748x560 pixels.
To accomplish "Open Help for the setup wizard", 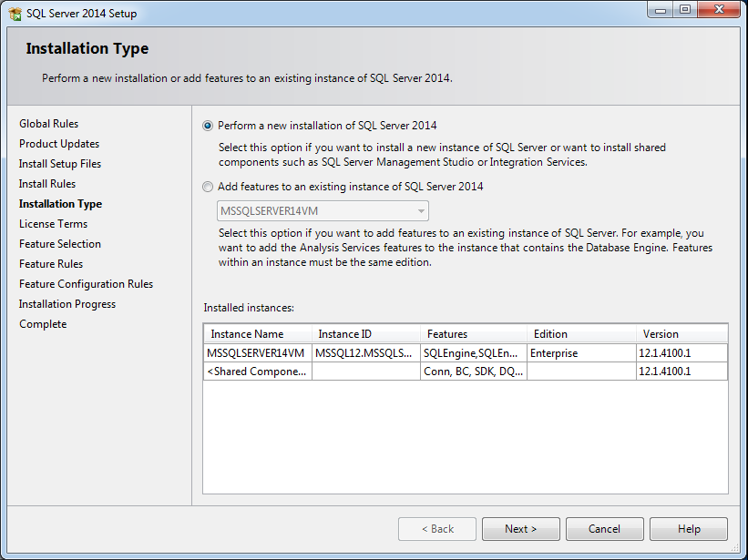I will coord(689,529).
